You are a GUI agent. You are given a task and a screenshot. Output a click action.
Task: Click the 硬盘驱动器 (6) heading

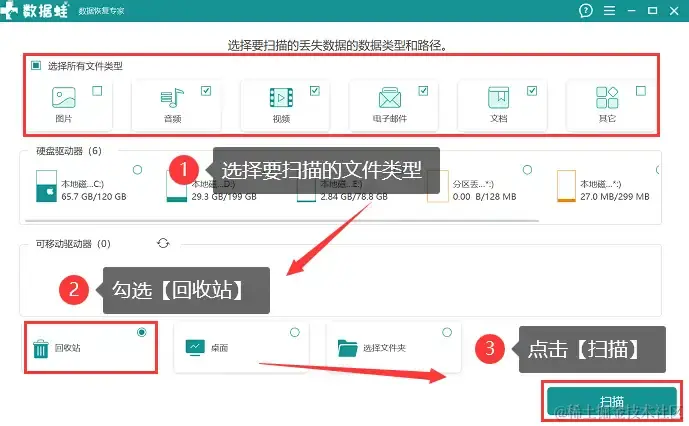pyautogui.click(x=69, y=151)
